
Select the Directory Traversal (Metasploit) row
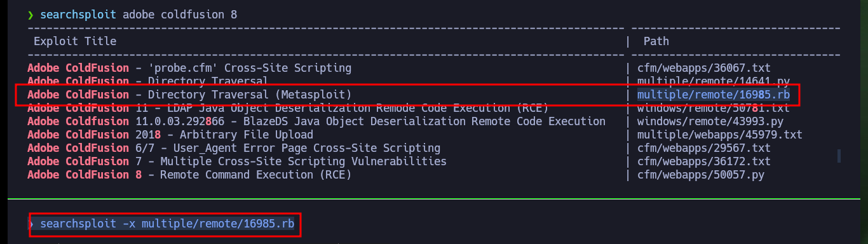click(412, 95)
